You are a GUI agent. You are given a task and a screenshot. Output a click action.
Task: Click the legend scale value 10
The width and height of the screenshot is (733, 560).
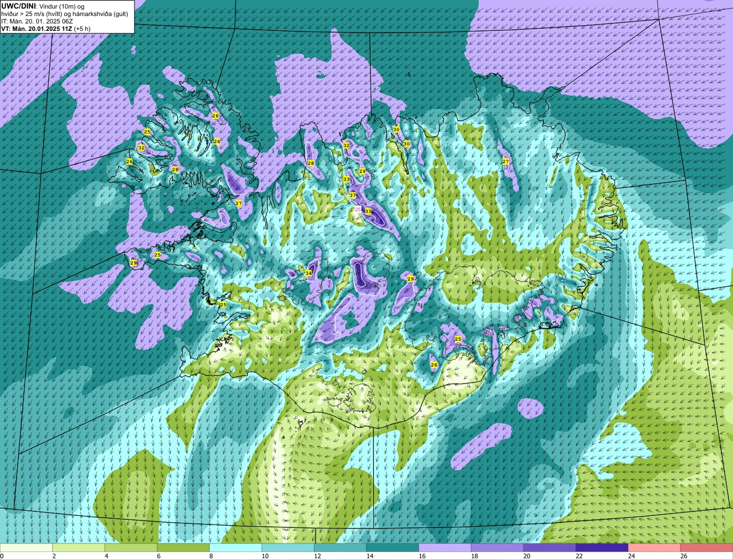[265, 556]
